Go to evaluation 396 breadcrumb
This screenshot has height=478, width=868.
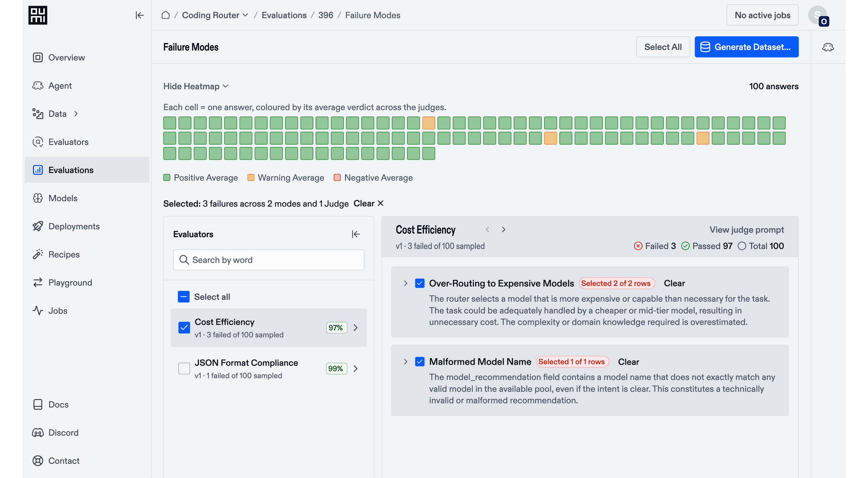[326, 15]
